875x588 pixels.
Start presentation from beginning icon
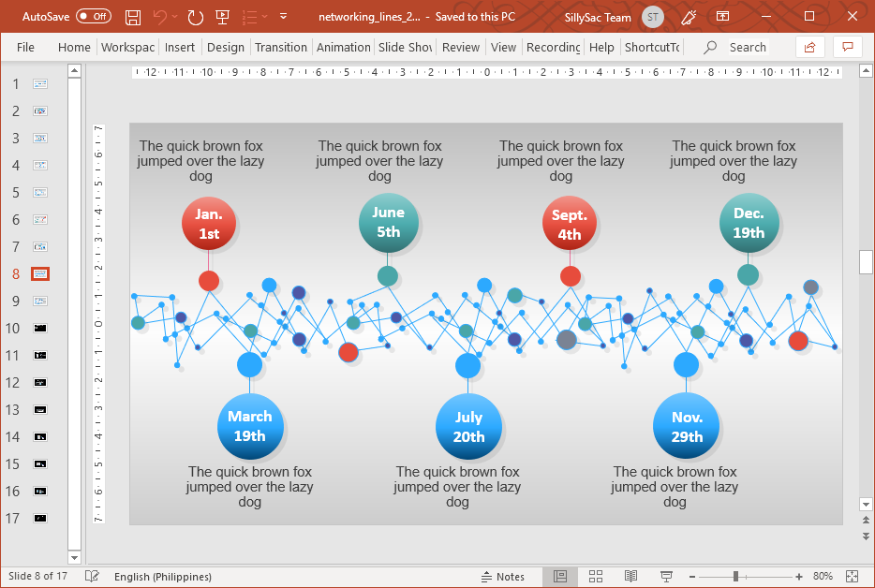(x=223, y=17)
